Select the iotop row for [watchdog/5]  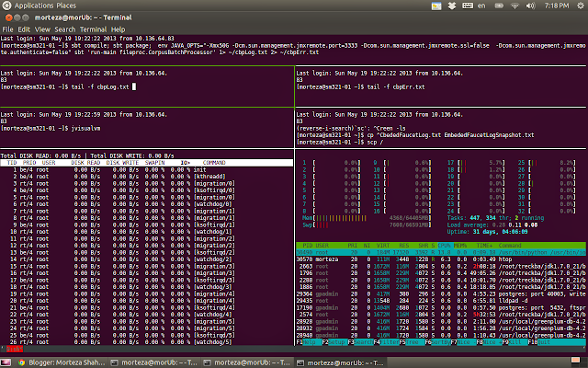[x=147, y=342]
